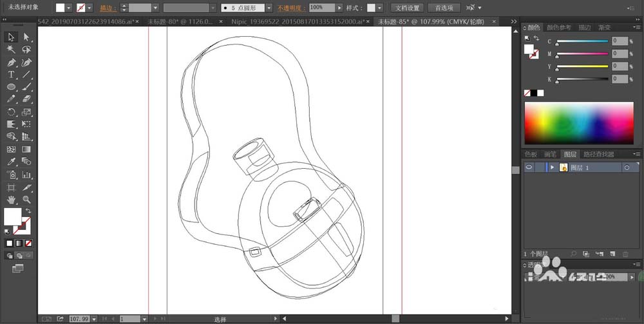Select the Eyedropper tool
The width and height of the screenshot is (644, 324).
tap(11, 162)
